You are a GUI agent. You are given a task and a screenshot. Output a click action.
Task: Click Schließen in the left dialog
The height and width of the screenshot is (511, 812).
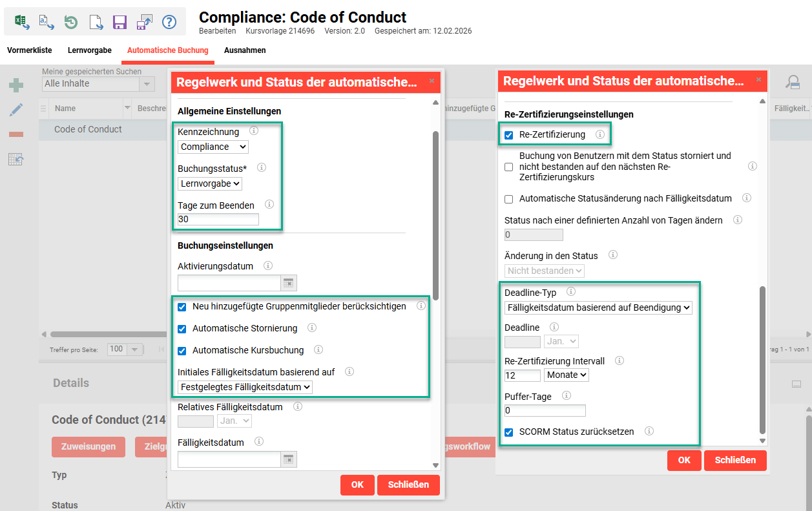click(x=408, y=485)
